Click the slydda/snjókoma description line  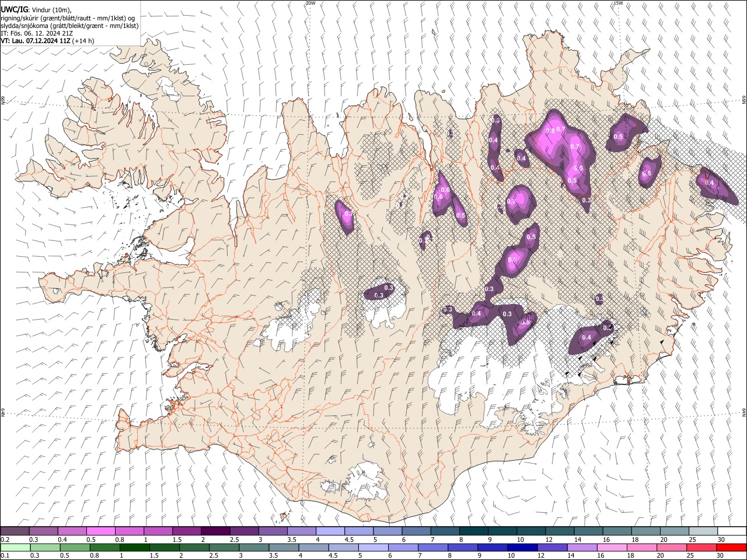(69, 25)
